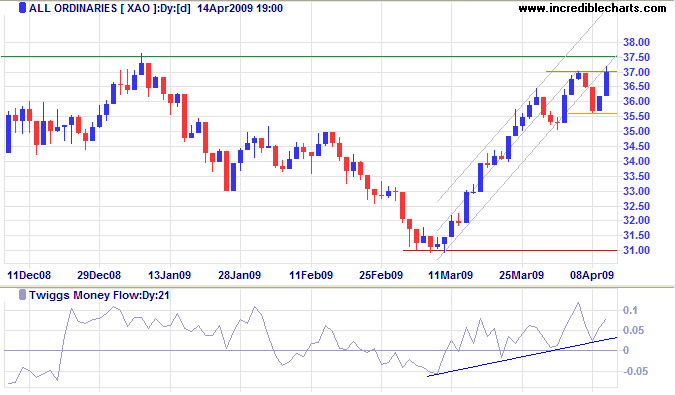Click the 08Apr09 date label
675x395 pixels.
592,275
